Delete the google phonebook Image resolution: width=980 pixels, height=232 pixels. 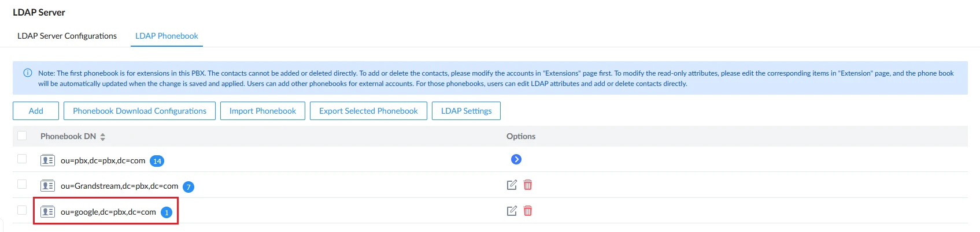click(x=528, y=211)
